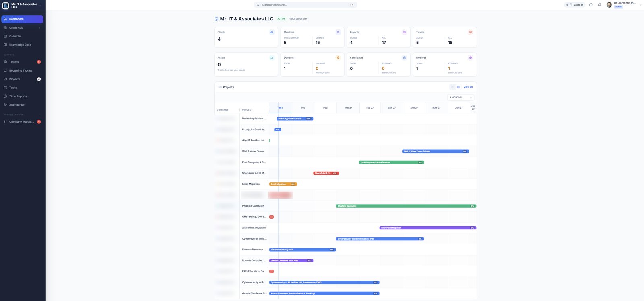This screenshot has width=644, height=301.
Task: Click the Tickets card lifebuoy icon
Action: (471, 32)
